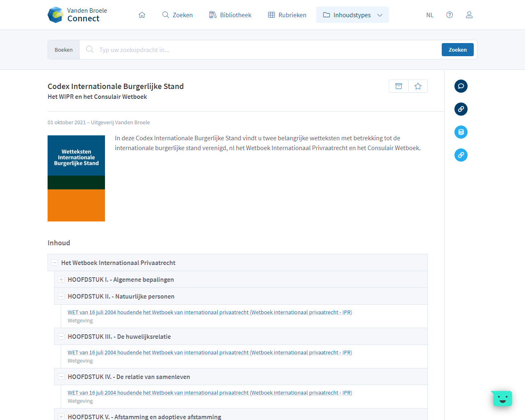The width and height of the screenshot is (525, 420).
Task: Open the Bibliotheek menu item
Action: (x=230, y=15)
